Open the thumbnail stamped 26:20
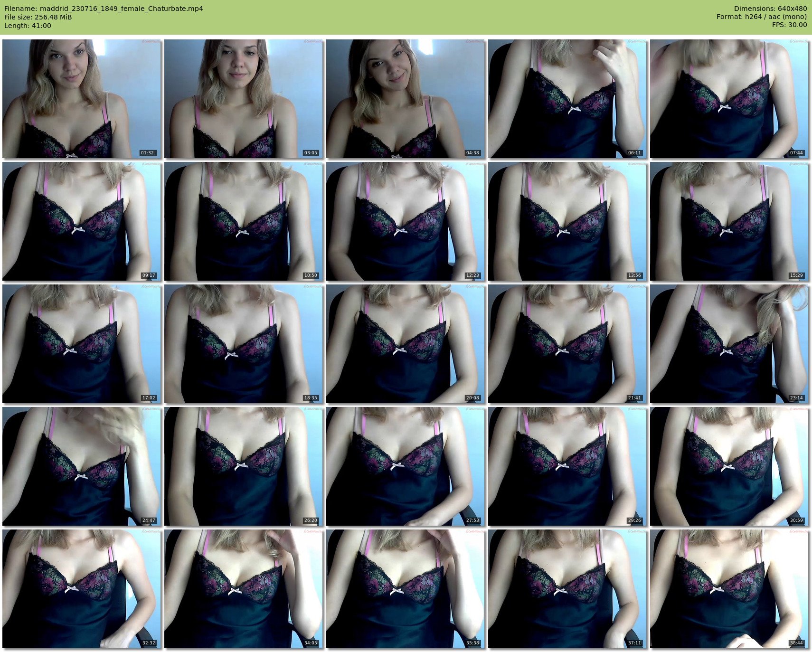 [244, 466]
